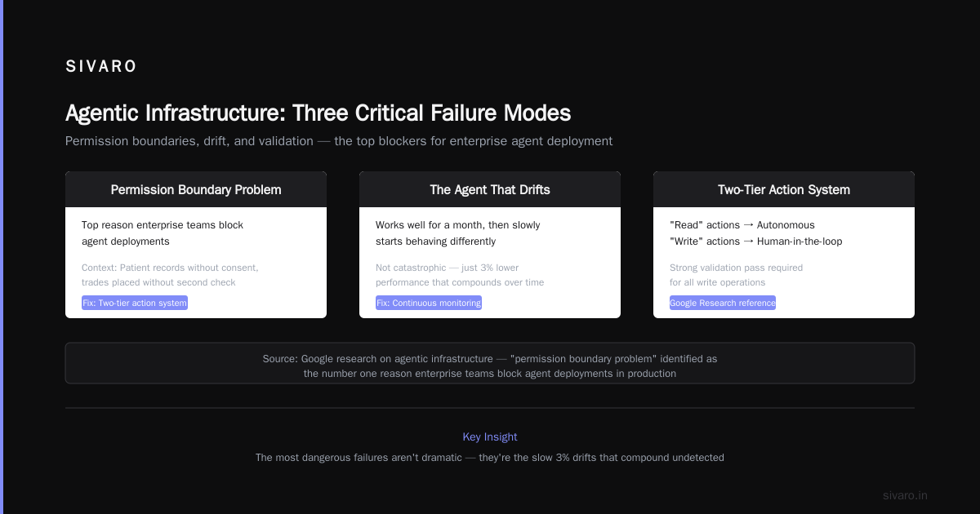Viewport: 980px width, 514px height.
Task: Select the patient records context text
Action: point(170,275)
